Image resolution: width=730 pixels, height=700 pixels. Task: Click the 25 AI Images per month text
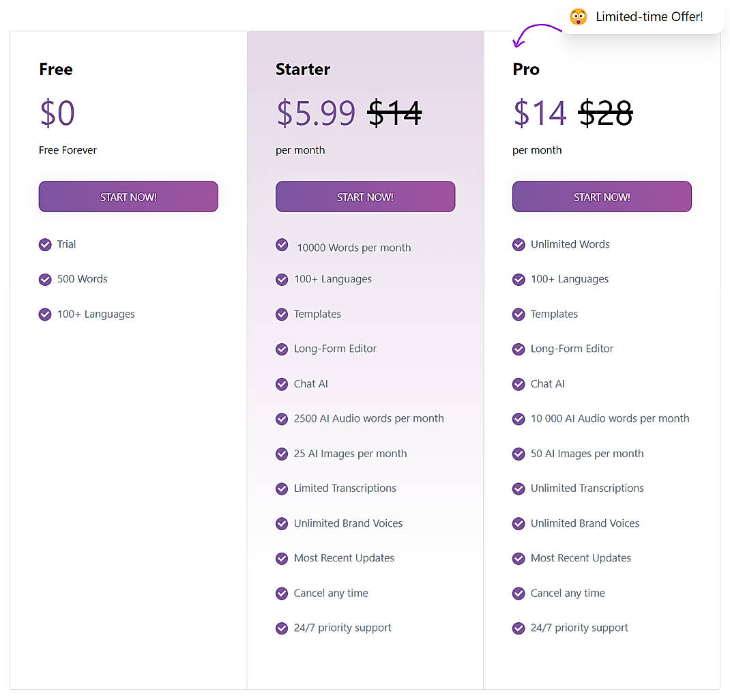[351, 453]
